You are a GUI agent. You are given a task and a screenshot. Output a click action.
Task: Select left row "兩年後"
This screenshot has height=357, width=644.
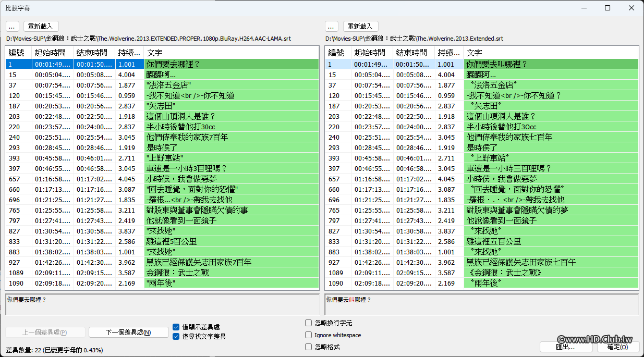point(162,283)
